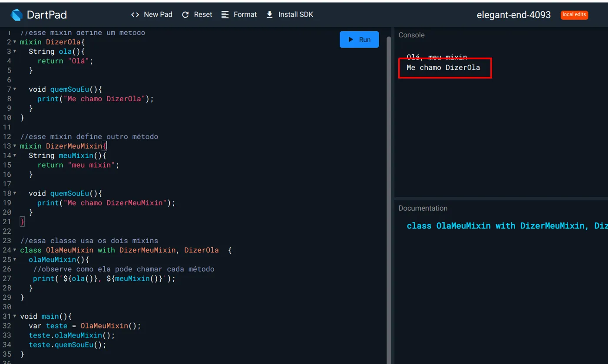608x364 pixels.
Task: Click the comment "//essa classe usa os dois mixins"
Action: tap(89, 241)
